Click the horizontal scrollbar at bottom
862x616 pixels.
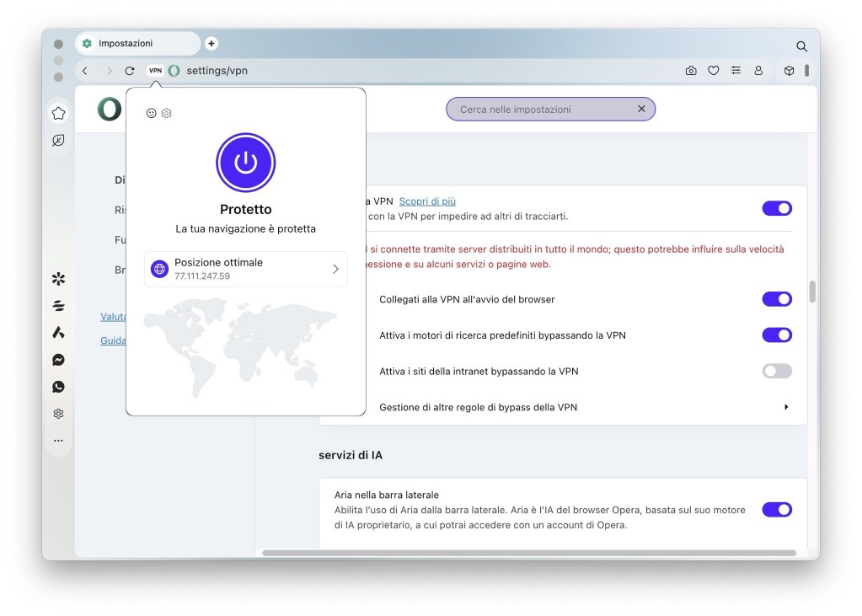tap(529, 553)
